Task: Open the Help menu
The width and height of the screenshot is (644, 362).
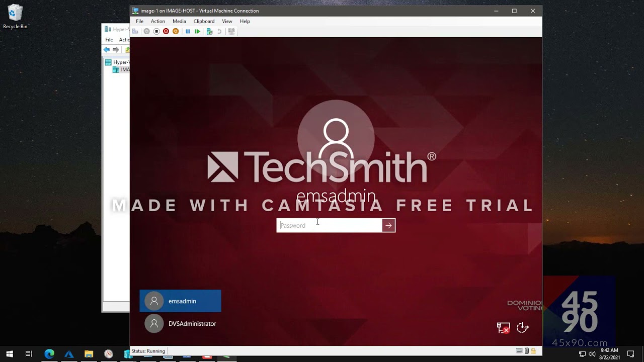Action: (245, 21)
